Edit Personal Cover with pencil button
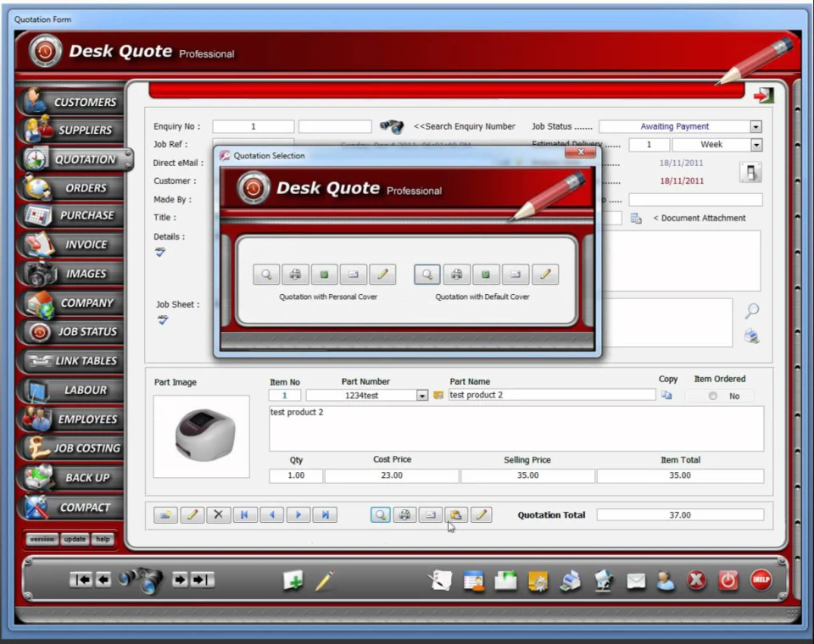The width and height of the screenshot is (814, 644). [x=382, y=275]
